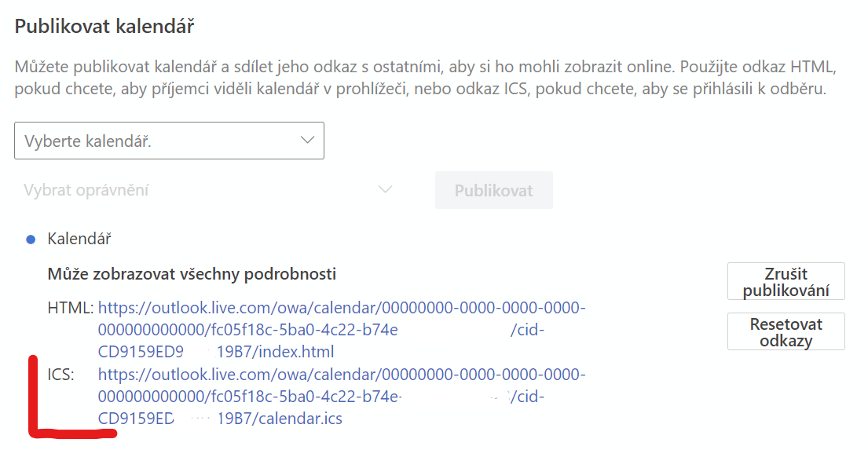Click the Resetovat odkazy button
Image resolution: width=868 pixels, height=450 pixels.
(x=786, y=331)
